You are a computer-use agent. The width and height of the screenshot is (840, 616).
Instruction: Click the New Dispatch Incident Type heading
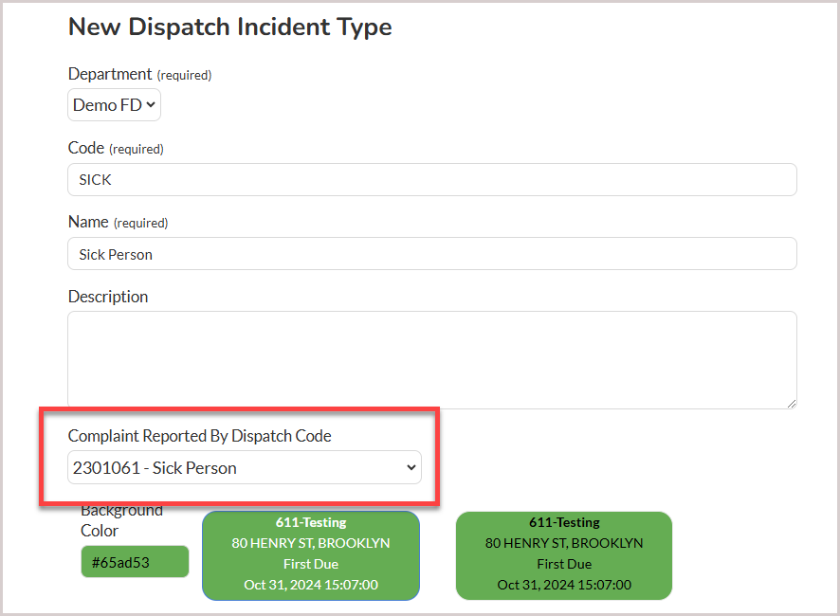(229, 27)
